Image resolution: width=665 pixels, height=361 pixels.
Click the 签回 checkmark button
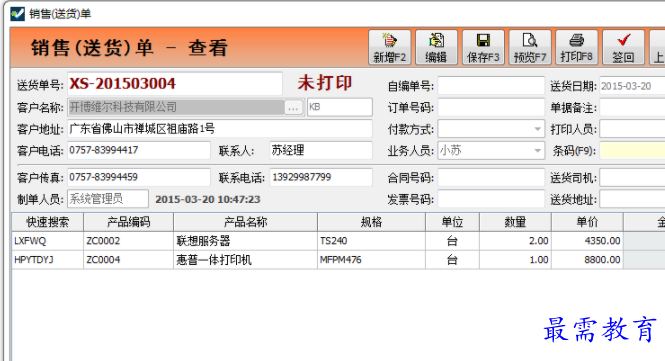[623, 47]
